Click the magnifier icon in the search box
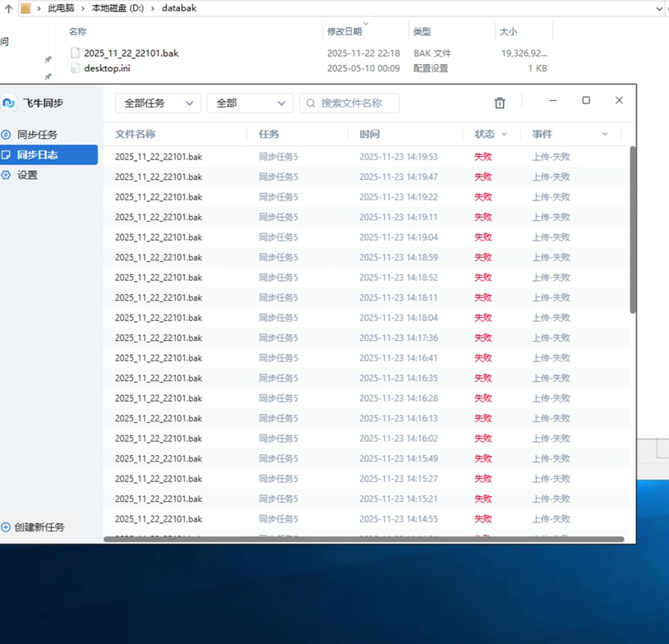Screen dimensions: 669x644 pyautogui.click(x=309, y=103)
